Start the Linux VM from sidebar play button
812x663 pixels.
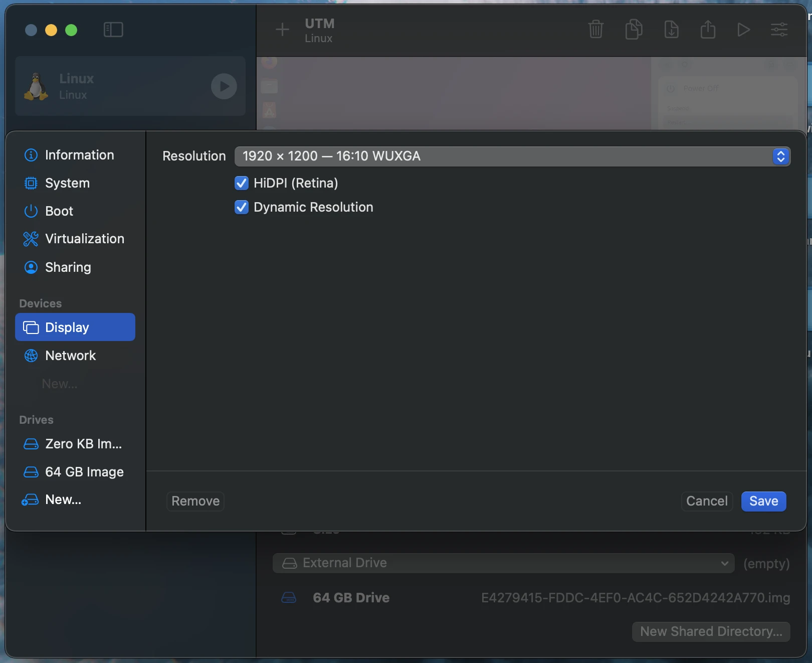[224, 86]
